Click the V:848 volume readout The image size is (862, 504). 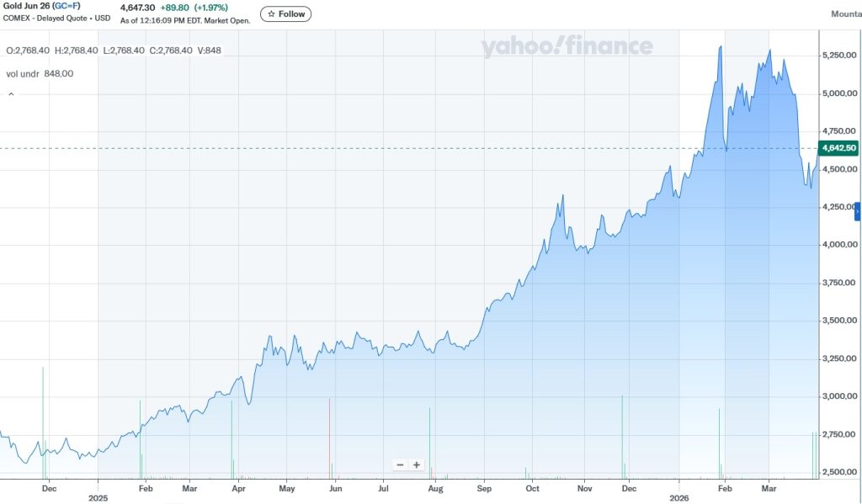coord(210,50)
